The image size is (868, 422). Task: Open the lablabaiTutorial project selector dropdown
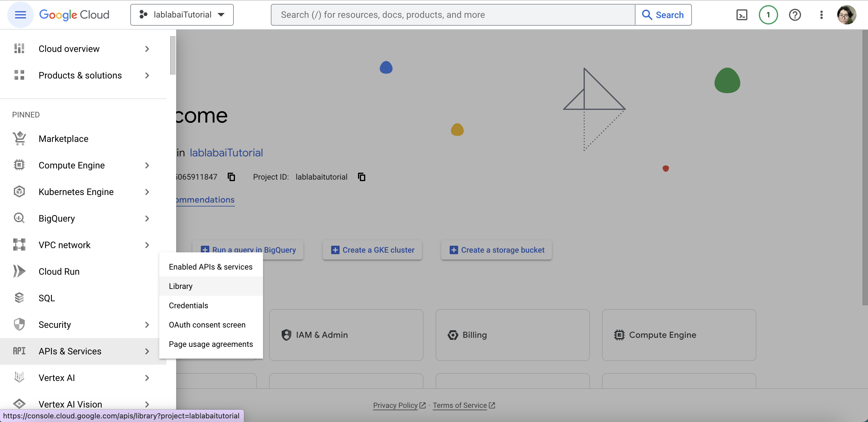[x=182, y=15]
